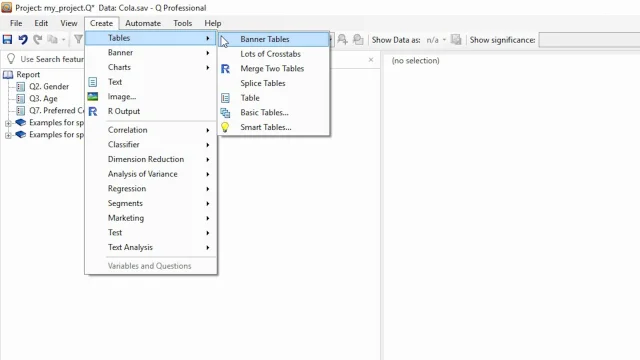The image size is (640, 360).
Task: Click the find-in-table toolbar icon
Action: (x=342, y=39)
